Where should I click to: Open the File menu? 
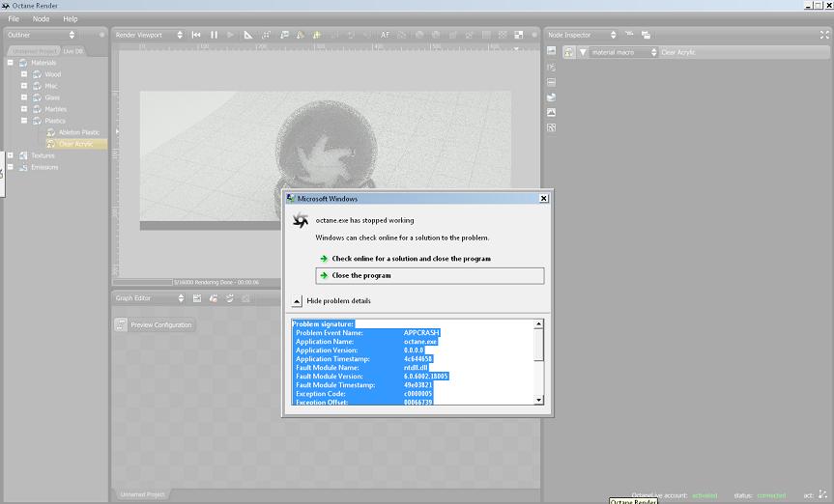14,18
